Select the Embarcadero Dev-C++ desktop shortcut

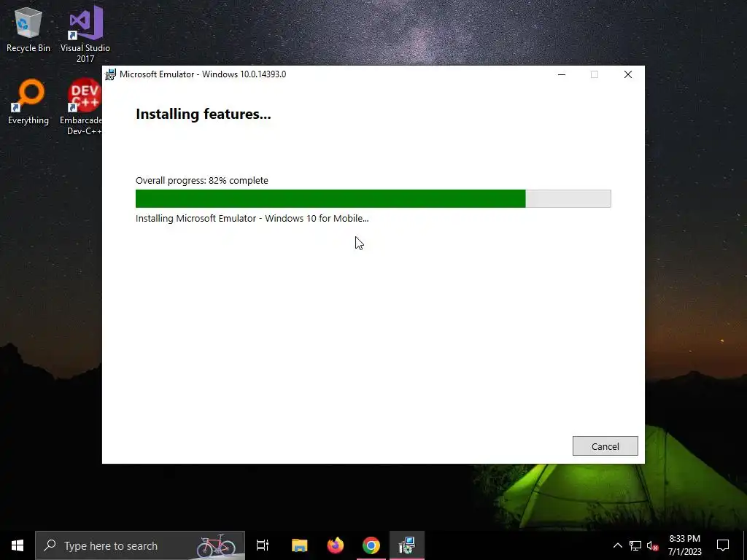point(81,106)
